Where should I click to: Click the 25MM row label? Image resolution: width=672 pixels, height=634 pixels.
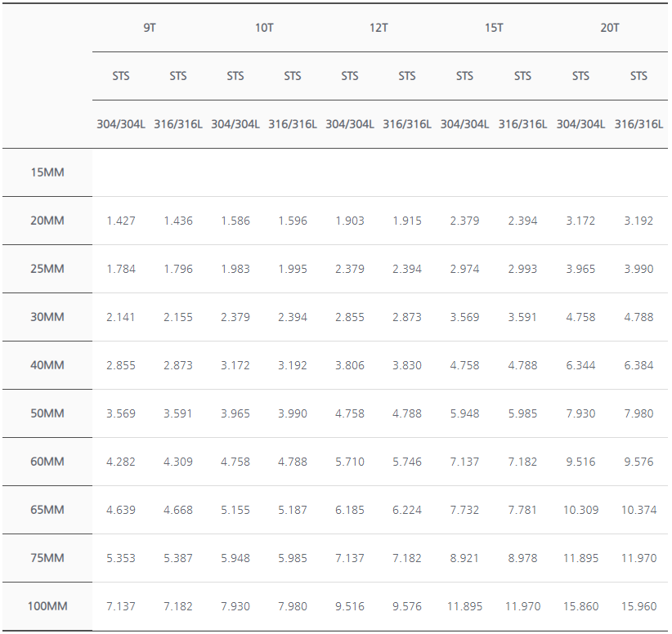click(47, 269)
